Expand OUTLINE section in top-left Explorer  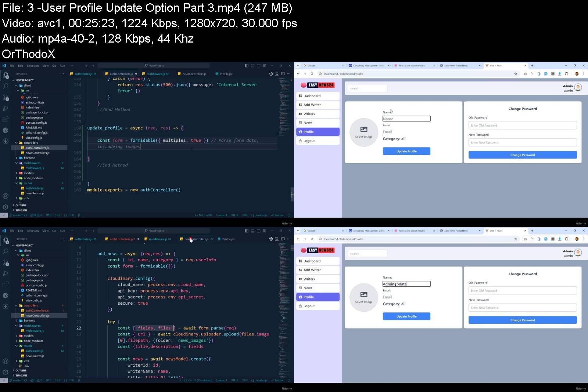click(21, 206)
